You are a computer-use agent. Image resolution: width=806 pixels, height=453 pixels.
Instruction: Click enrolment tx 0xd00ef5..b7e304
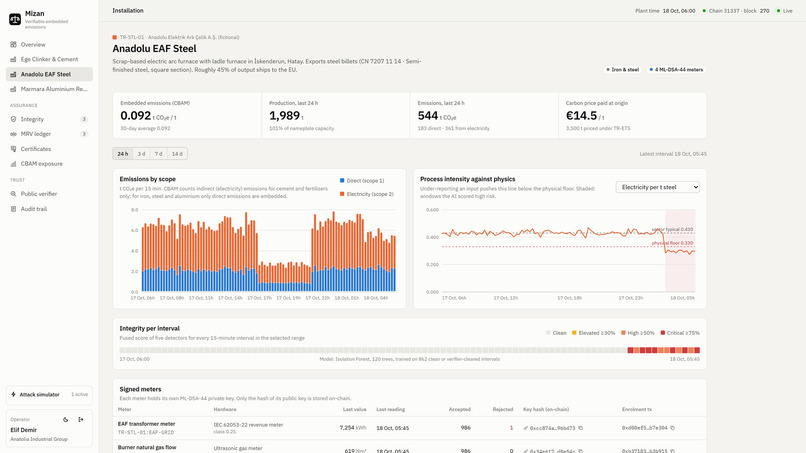pyautogui.click(x=645, y=428)
